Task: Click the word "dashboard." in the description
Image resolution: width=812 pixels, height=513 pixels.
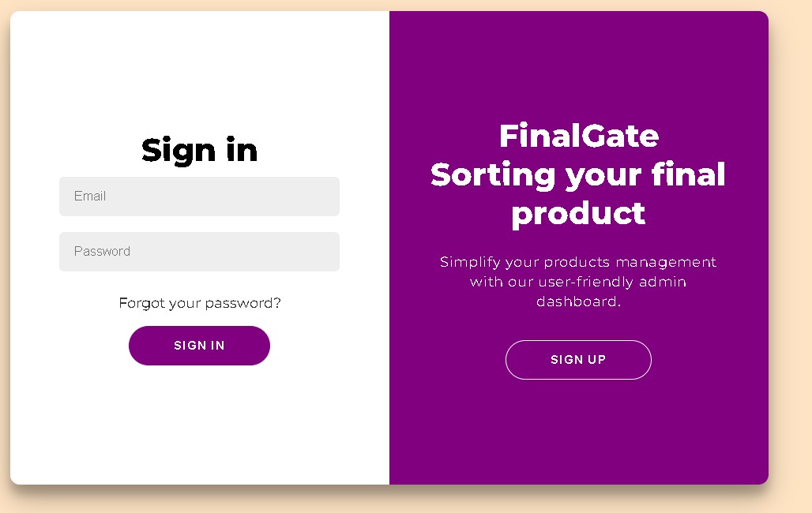Action: (578, 301)
